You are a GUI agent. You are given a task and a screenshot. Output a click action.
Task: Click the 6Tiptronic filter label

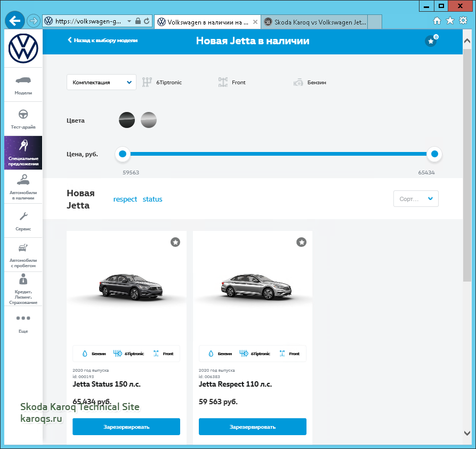169,82
